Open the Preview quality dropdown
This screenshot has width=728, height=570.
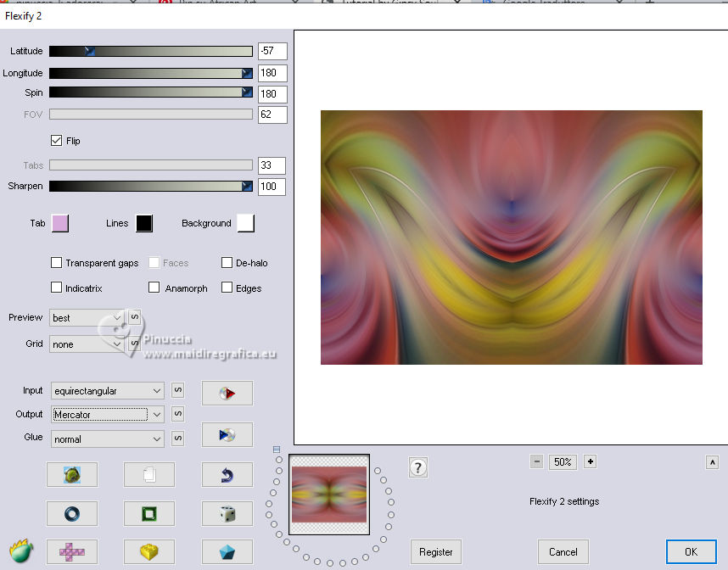pos(87,317)
